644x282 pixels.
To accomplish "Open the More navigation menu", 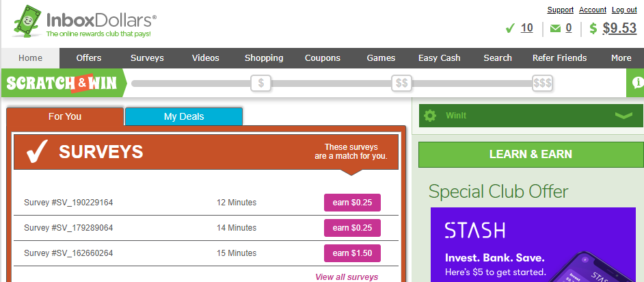I will (x=621, y=58).
